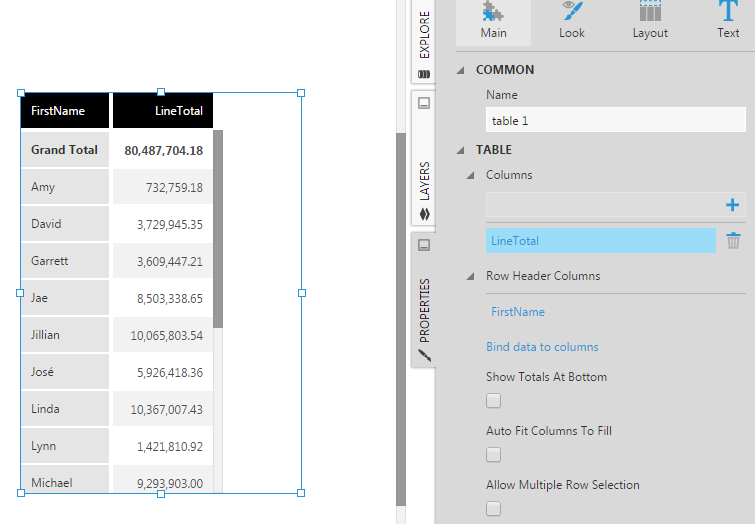The height and width of the screenshot is (524, 755).
Task: Enable Allow Multiple Row Selection checkbox
Action: [494, 509]
